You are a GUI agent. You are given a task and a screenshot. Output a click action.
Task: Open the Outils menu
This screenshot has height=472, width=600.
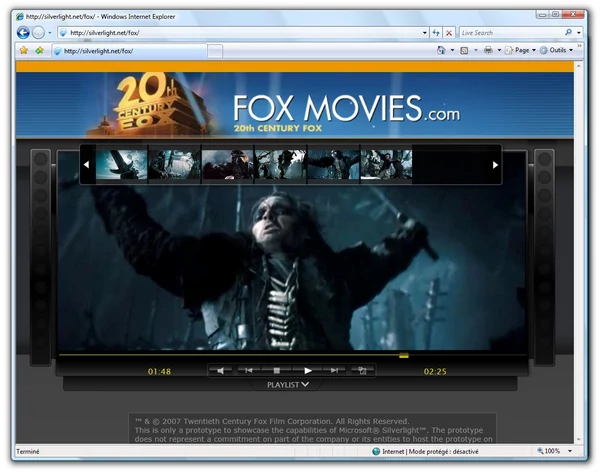click(556, 50)
